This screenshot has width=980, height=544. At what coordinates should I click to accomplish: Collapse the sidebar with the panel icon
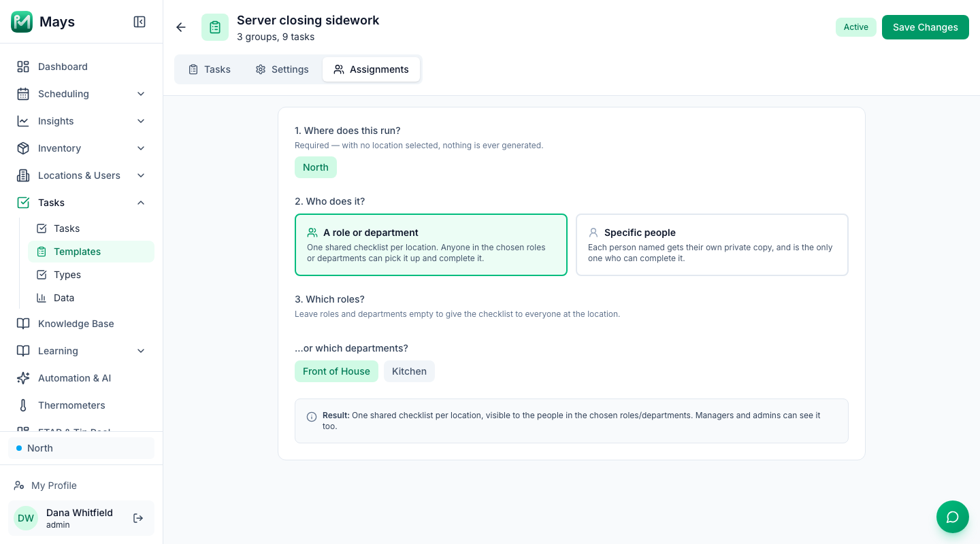140,22
